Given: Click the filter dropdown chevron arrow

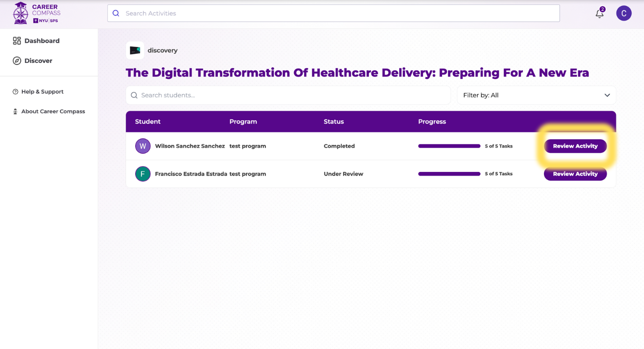Looking at the screenshot, I should 607,95.
